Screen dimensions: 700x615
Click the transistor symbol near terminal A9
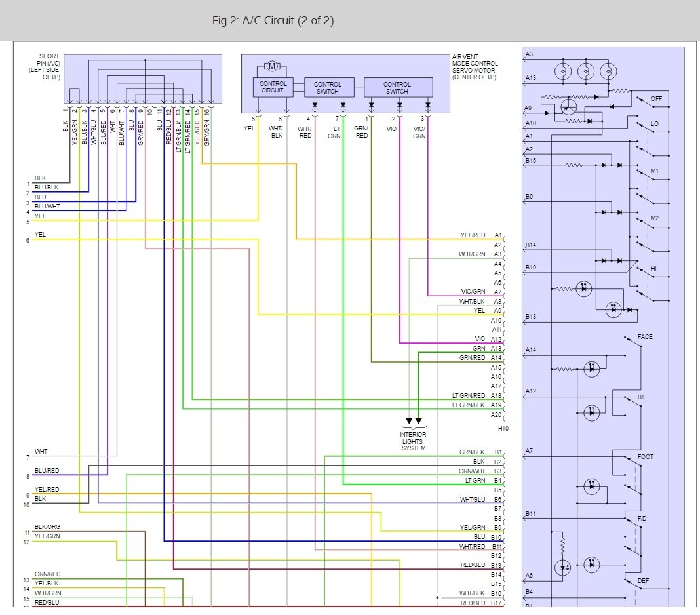point(568,107)
